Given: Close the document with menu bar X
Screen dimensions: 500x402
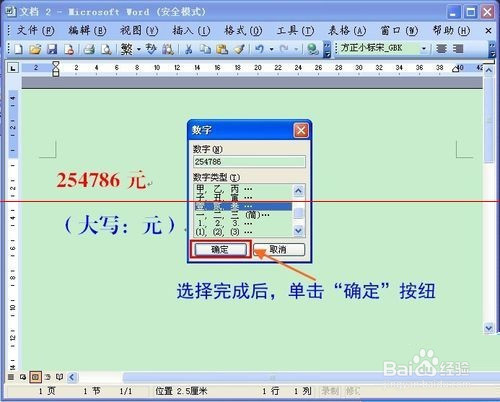Looking at the screenshot, I should tap(488, 31).
